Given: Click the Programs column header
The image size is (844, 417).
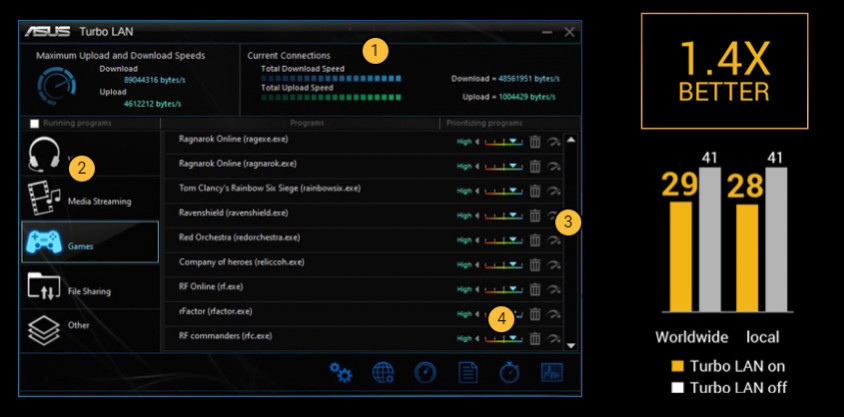Looking at the screenshot, I should pyautogui.click(x=307, y=123).
